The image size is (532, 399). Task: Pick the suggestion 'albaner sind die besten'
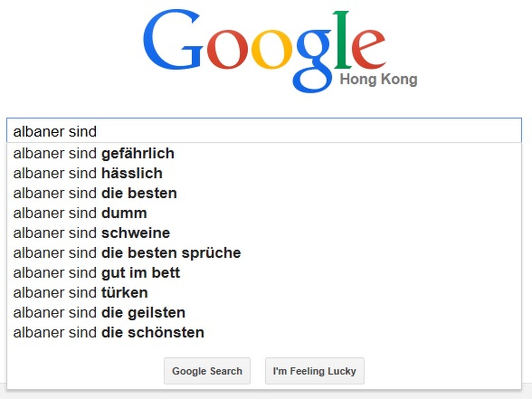(x=264, y=193)
